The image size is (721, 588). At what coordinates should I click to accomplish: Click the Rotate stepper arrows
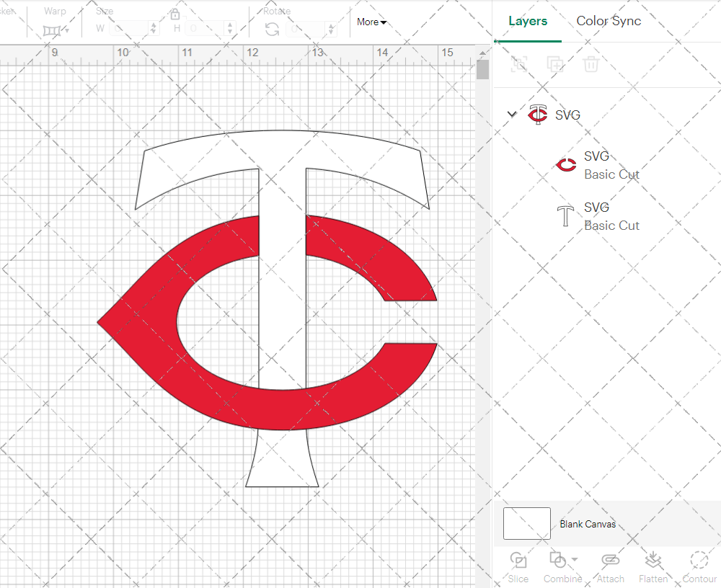click(332, 30)
